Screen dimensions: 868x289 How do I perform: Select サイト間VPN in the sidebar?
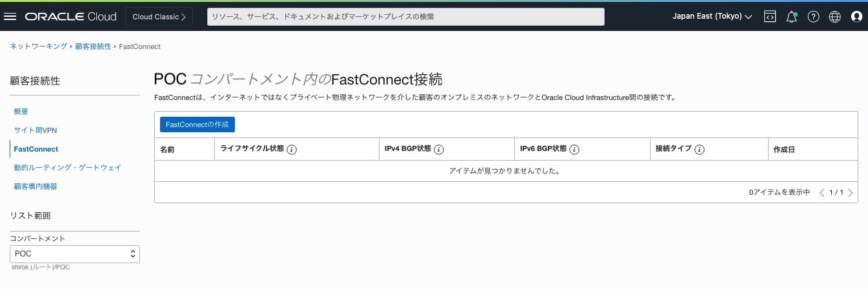[x=35, y=130]
